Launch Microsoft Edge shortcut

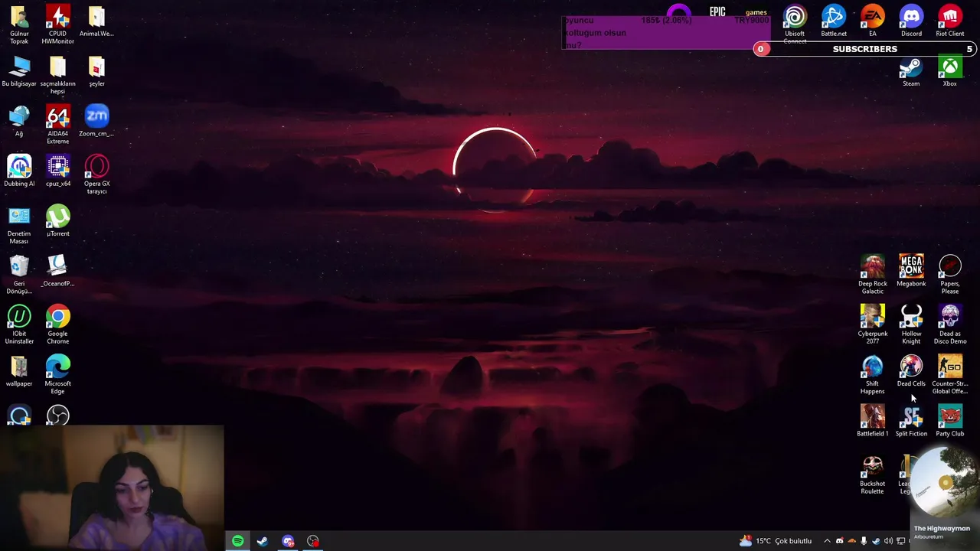tap(57, 375)
